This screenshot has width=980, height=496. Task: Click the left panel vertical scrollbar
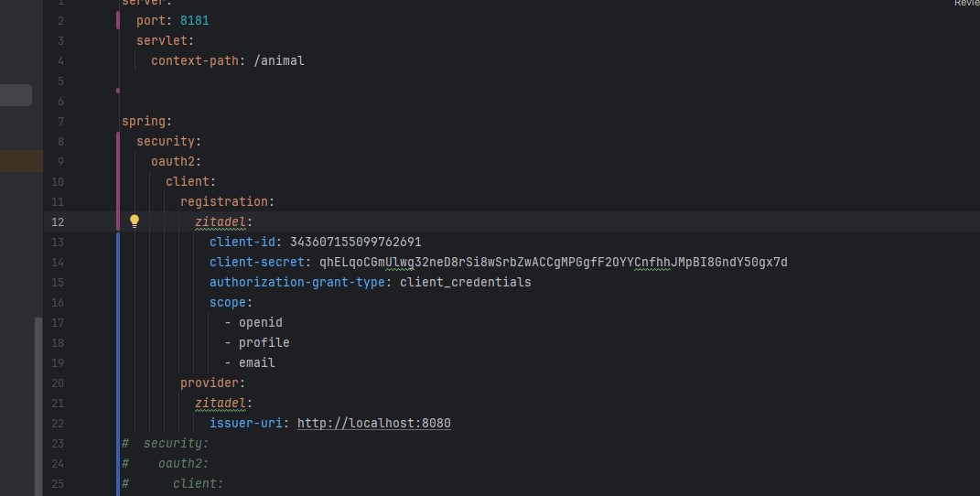pyautogui.click(x=38, y=403)
